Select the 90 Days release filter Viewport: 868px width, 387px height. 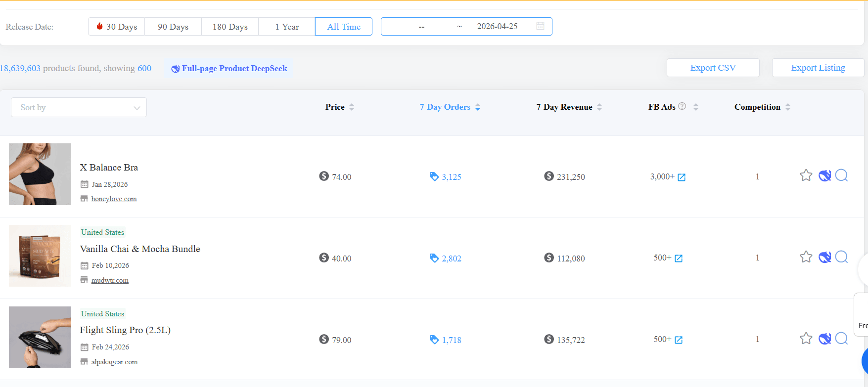click(173, 27)
